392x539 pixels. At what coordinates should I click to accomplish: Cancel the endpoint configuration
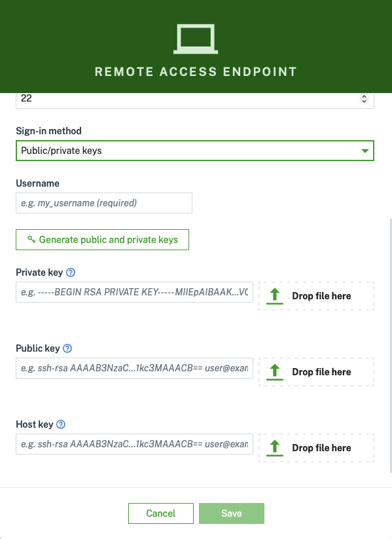coord(160,513)
